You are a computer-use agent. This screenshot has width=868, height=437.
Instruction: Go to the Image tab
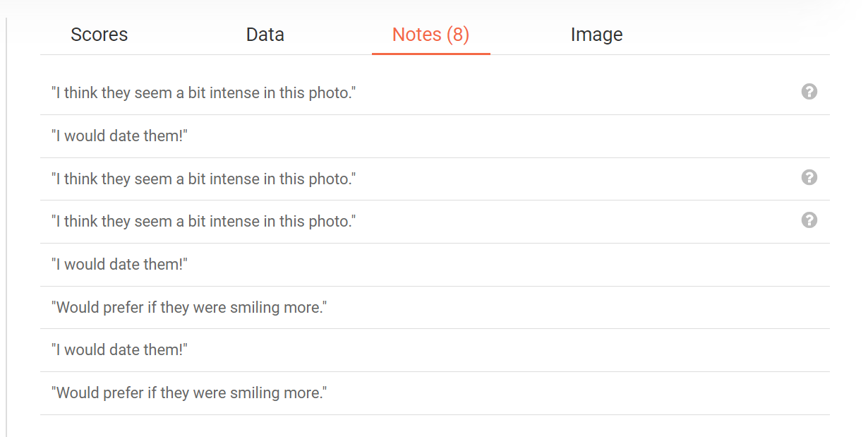[596, 35]
